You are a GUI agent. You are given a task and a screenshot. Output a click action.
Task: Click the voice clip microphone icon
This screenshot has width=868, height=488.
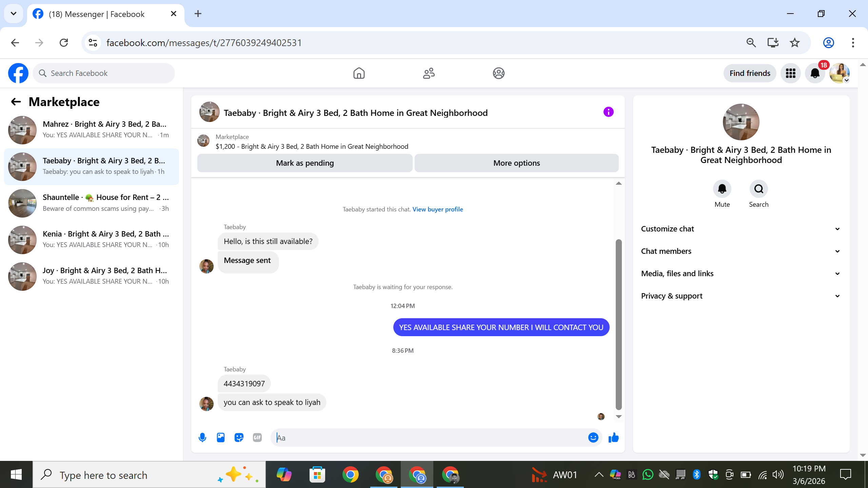(202, 438)
